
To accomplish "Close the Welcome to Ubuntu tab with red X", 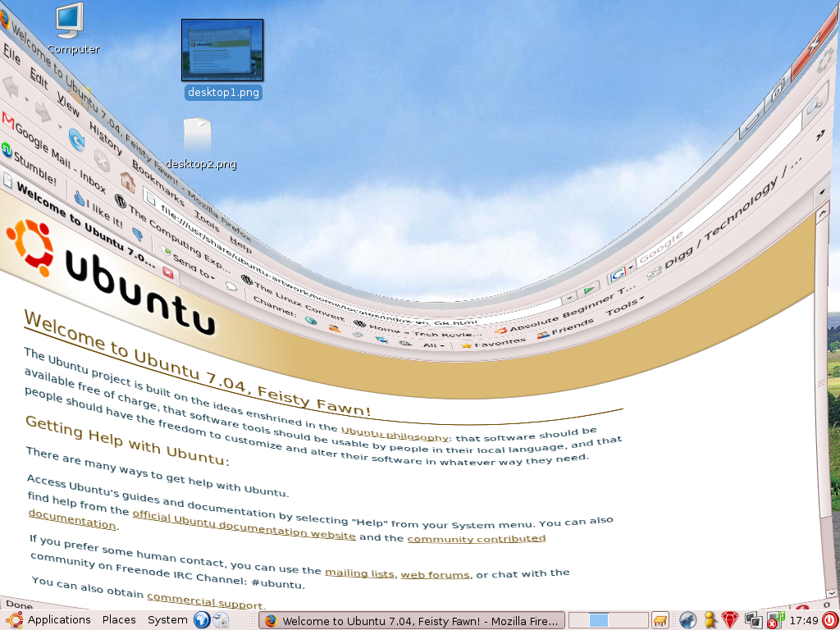I will point(168,272).
